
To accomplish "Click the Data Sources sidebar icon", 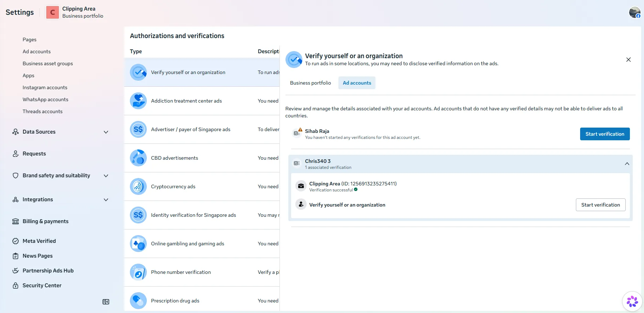I will point(16,132).
